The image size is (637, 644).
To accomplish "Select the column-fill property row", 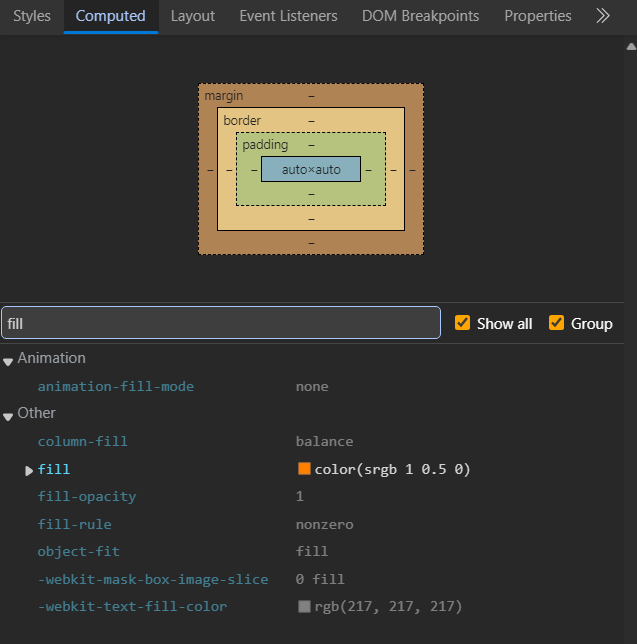I will click(x=83, y=441).
